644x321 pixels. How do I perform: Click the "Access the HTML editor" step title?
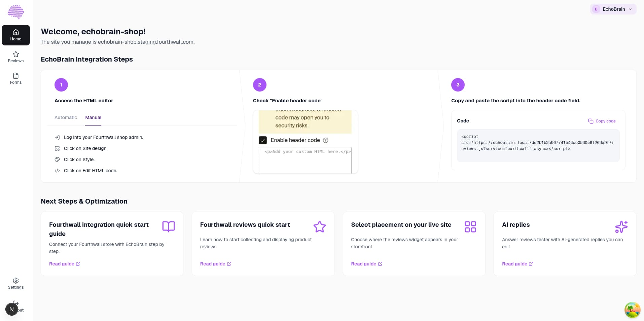84,101
